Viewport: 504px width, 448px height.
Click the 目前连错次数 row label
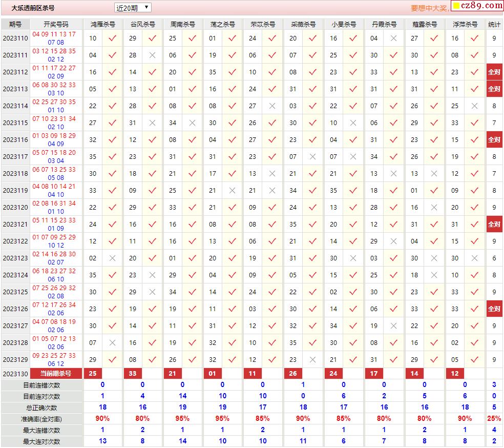click(x=41, y=385)
